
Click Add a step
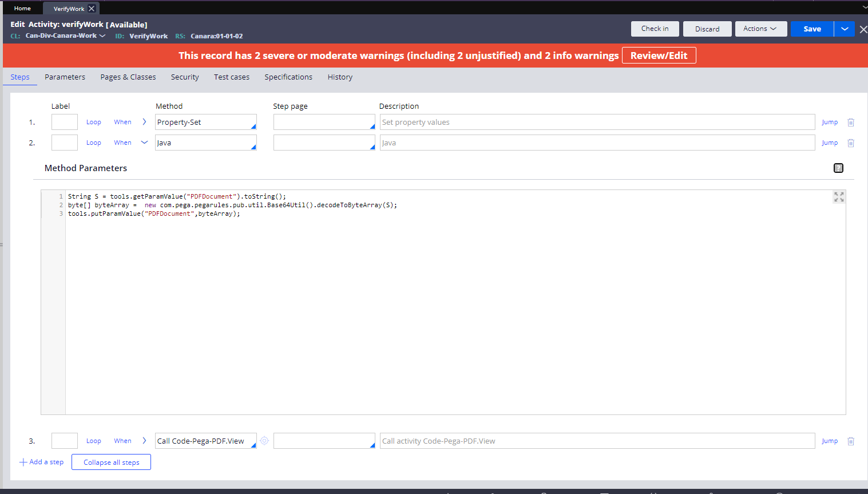tap(41, 462)
